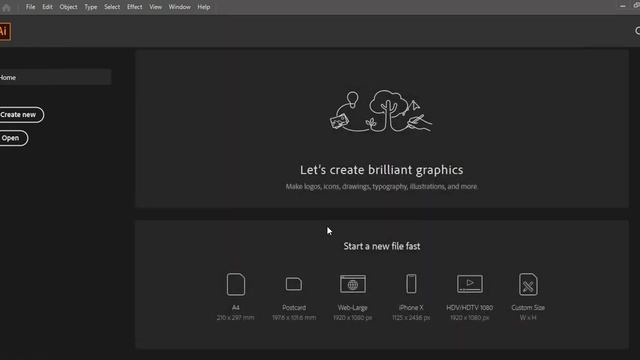640x360 pixels.
Task: Open the Custom Size preset icon
Action: [528, 284]
